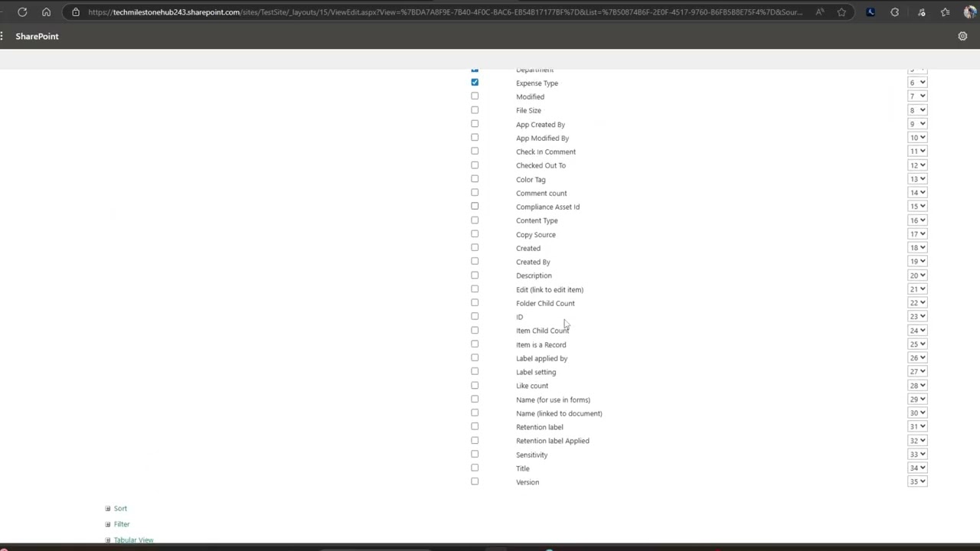Open position dropdown for Label setting
The width and height of the screenshot is (980, 551).
tap(917, 372)
